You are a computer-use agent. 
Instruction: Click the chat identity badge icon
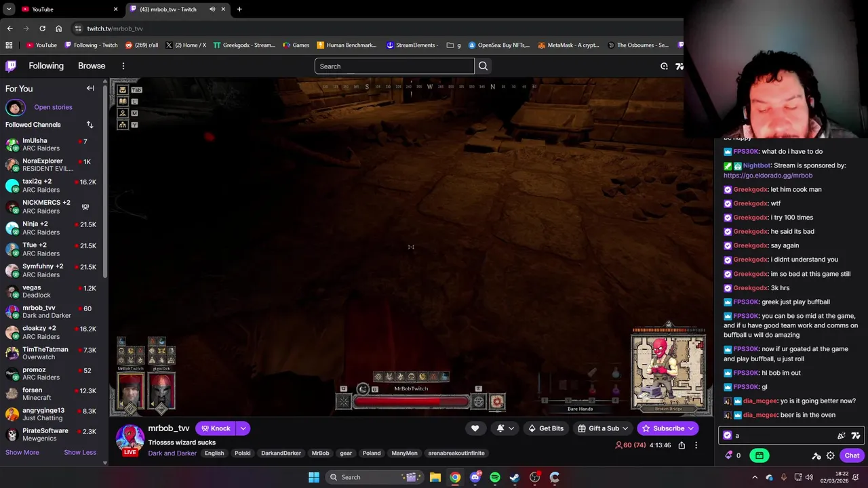click(x=728, y=436)
